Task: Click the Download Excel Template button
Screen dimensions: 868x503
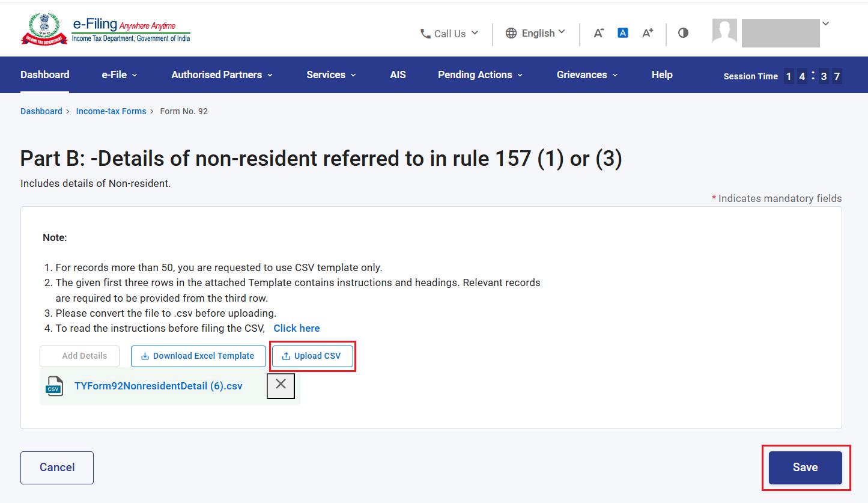Action: coord(198,356)
